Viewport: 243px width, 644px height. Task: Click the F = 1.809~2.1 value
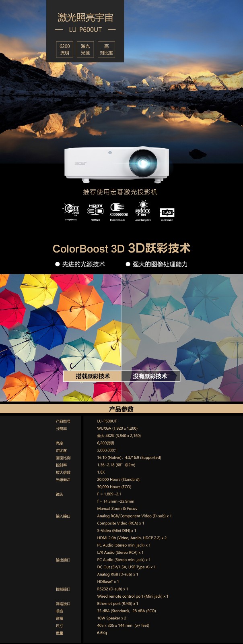(109, 494)
